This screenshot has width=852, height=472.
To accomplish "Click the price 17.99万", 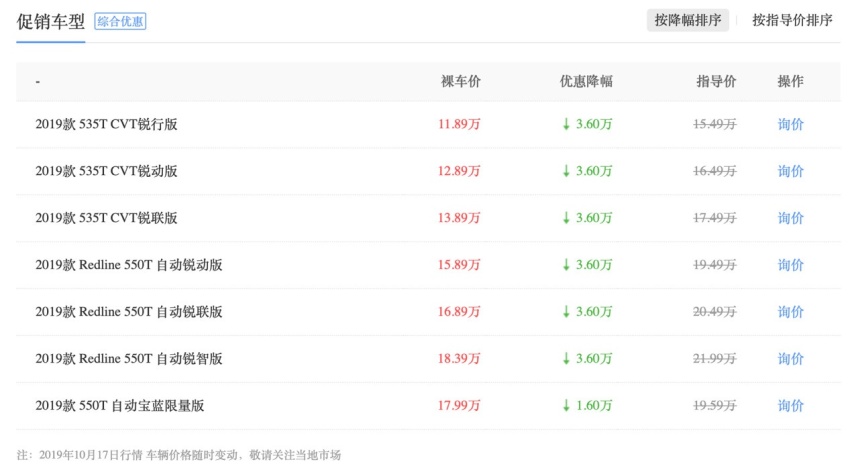I will [459, 406].
